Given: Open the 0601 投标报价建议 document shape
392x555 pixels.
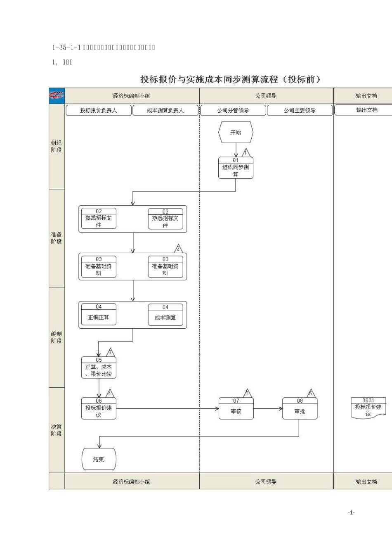Looking at the screenshot, I should pyautogui.click(x=368, y=408).
